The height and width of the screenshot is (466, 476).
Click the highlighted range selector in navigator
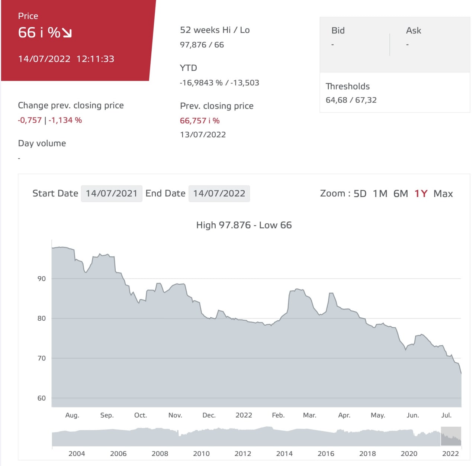click(x=451, y=436)
